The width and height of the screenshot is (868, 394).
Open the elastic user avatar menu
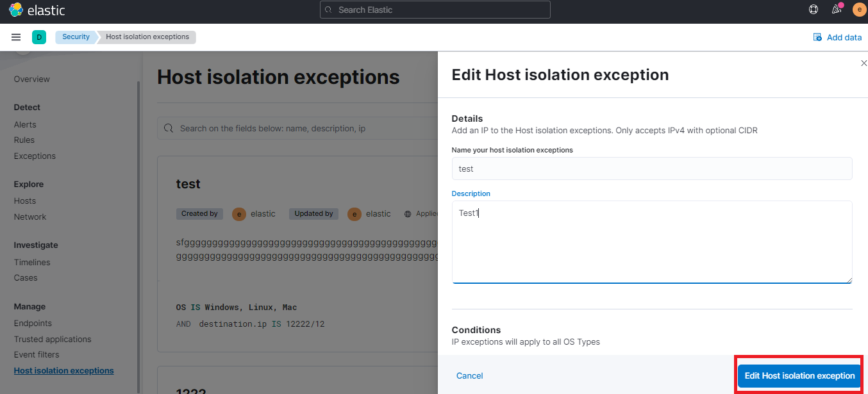point(859,9)
